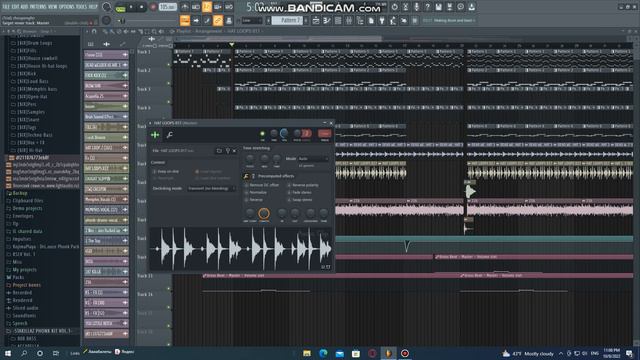Open the piano roll view icon

pyautogui.click(x=327, y=20)
